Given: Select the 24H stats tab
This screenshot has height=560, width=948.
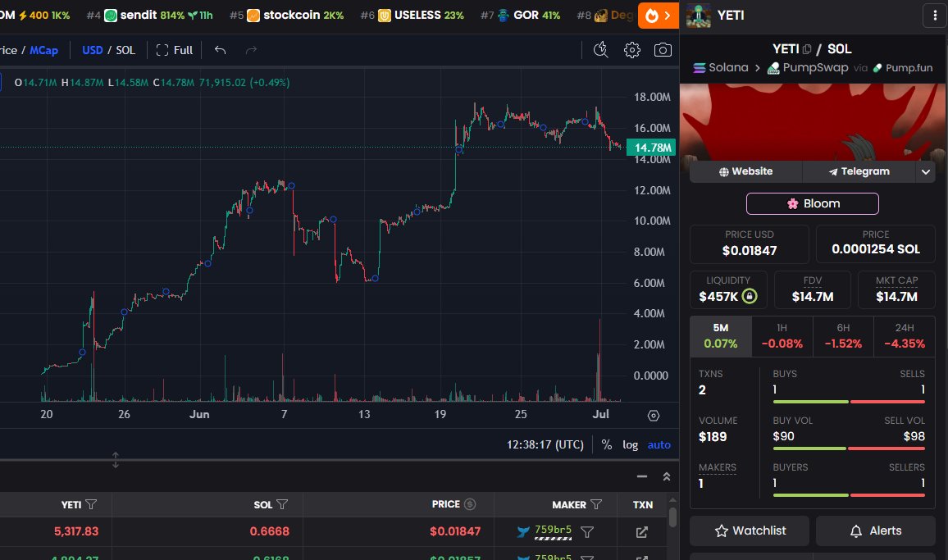Looking at the screenshot, I should (905, 335).
